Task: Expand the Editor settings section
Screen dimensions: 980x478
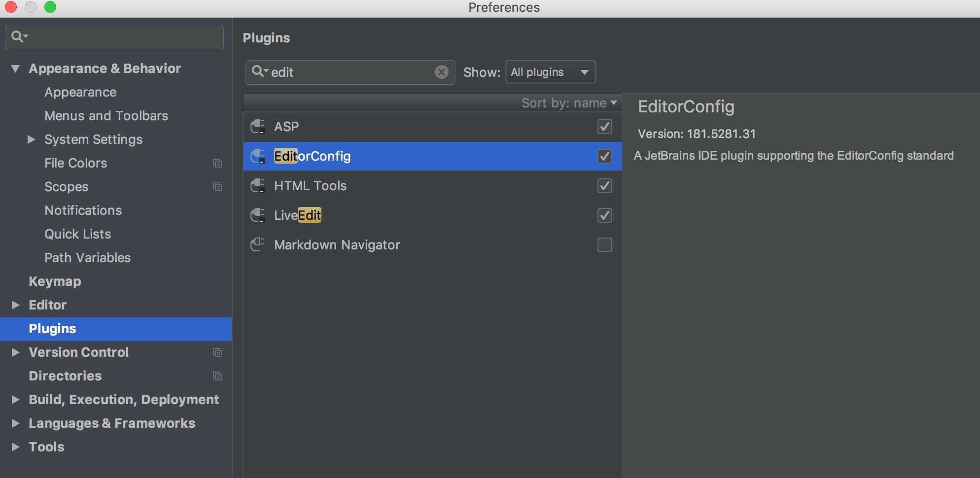Action: (16, 305)
